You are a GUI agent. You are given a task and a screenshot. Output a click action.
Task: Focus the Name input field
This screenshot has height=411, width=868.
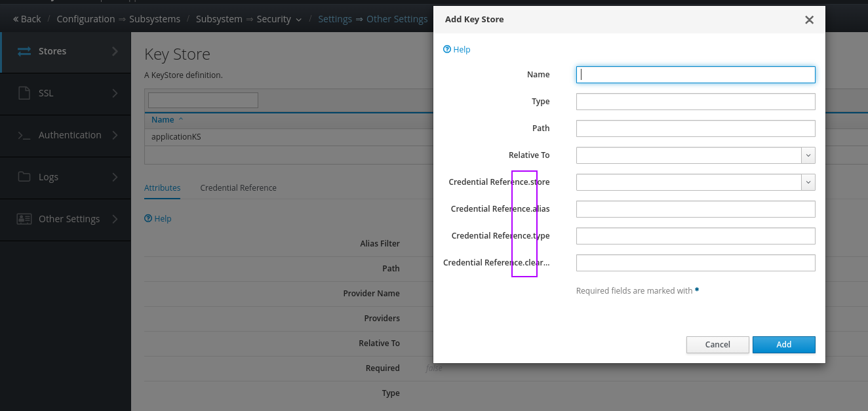click(695, 75)
